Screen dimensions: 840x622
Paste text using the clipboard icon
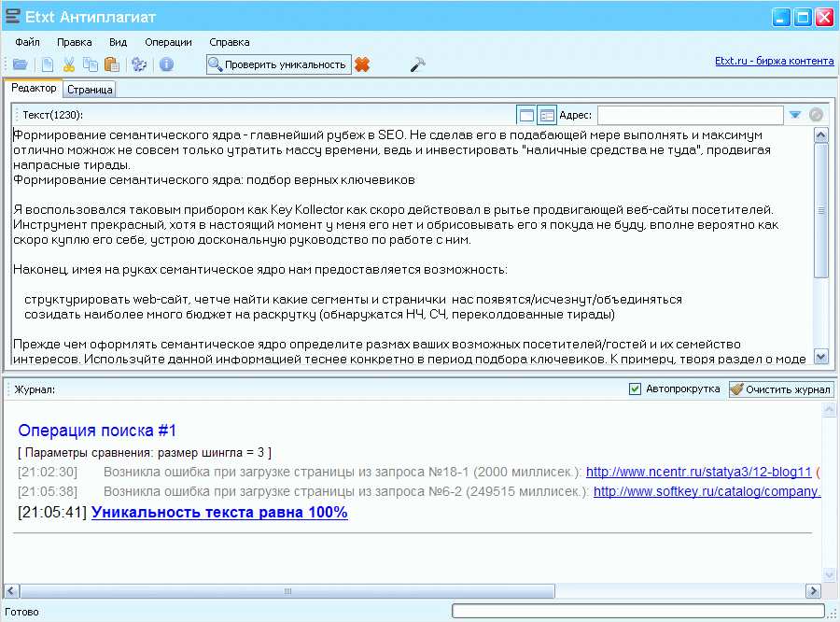(111, 64)
